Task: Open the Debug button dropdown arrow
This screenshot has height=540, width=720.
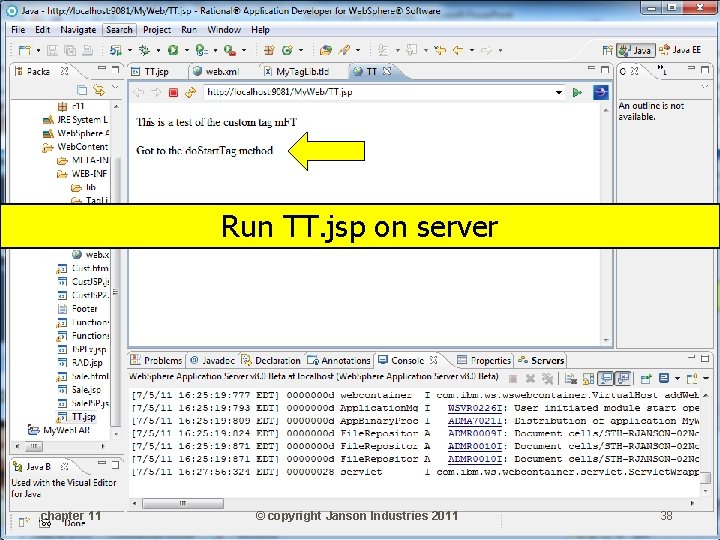Action: pos(158,50)
